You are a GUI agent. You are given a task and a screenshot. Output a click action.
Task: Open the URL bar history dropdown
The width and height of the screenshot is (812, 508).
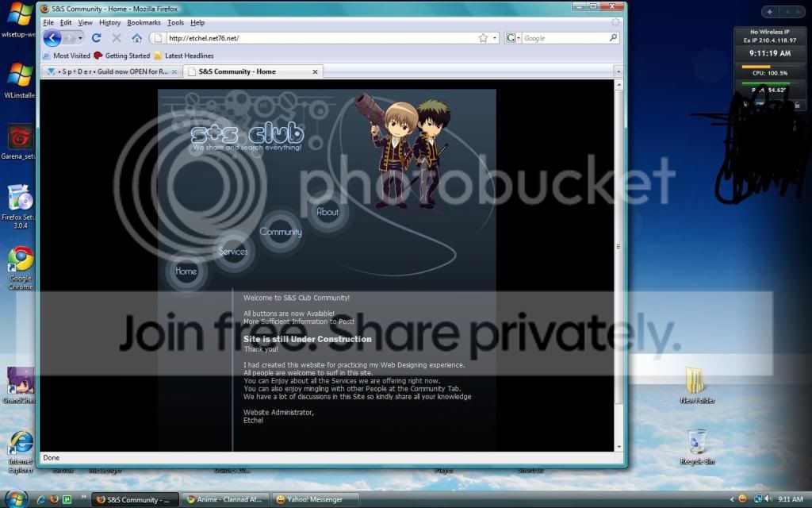[x=495, y=38]
